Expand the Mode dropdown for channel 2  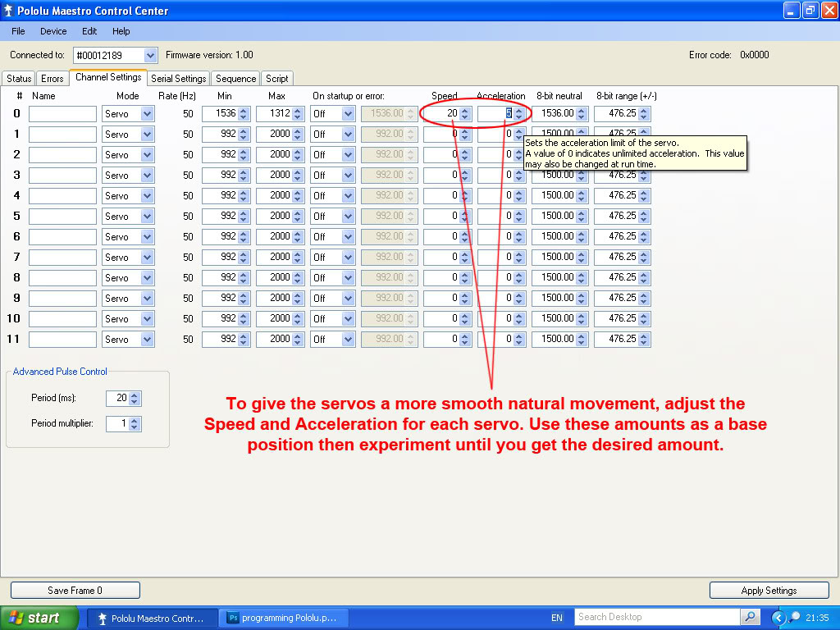pos(148,155)
